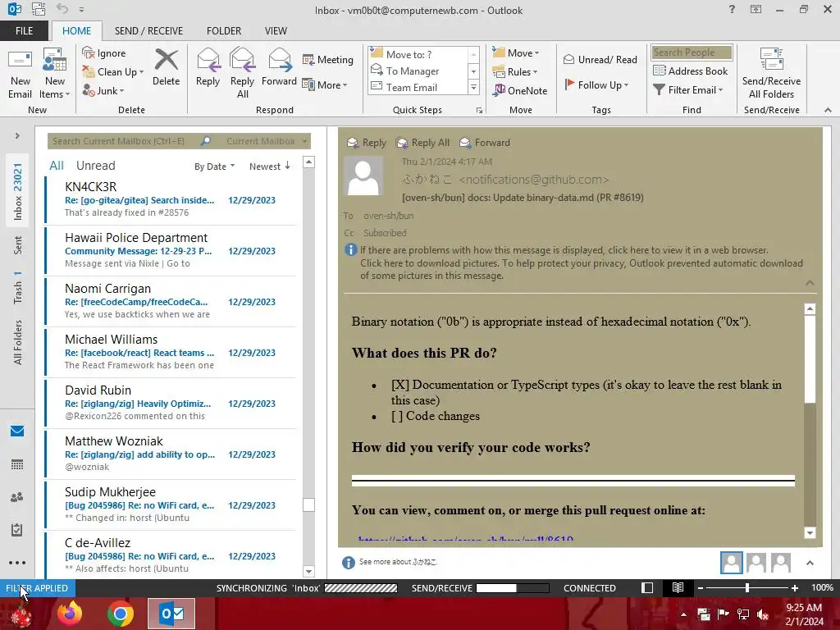This screenshot has height=630, width=840.
Task: Delete the selected message
Action: point(166,68)
